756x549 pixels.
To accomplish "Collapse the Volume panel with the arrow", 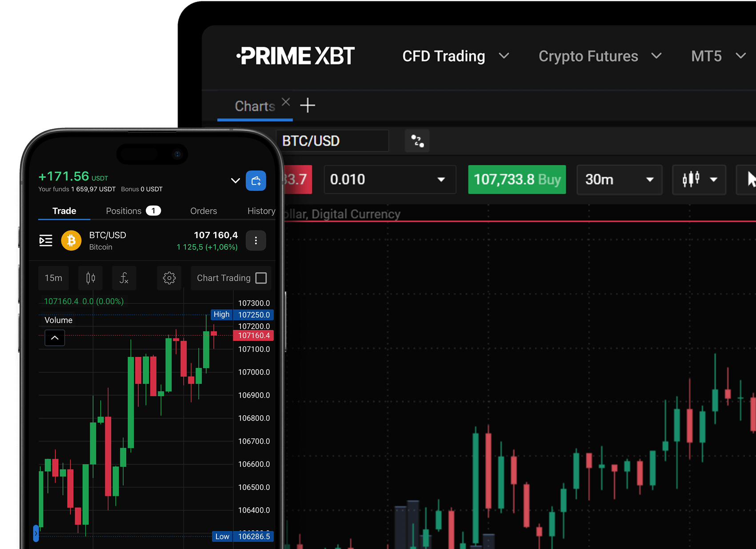I will coord(54,338).
